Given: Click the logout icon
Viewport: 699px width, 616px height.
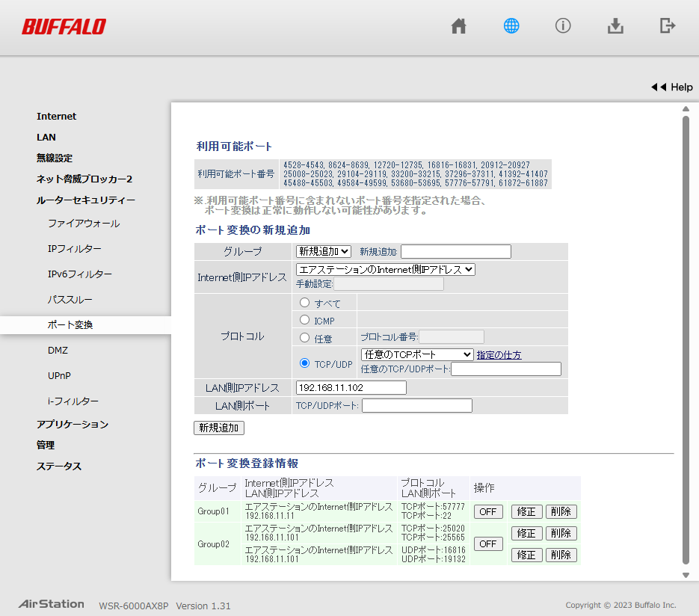Looking at the screenshot, I should click(x=668, y=26).
